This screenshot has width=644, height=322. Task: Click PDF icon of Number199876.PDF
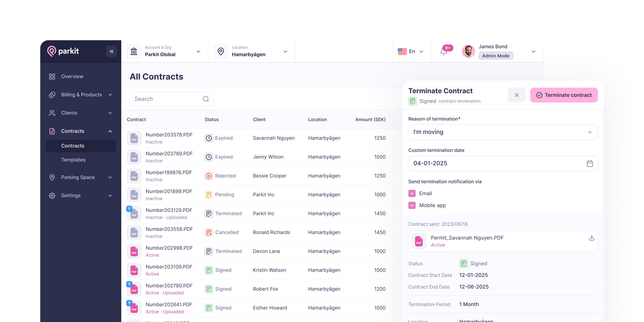click(134, 176)
